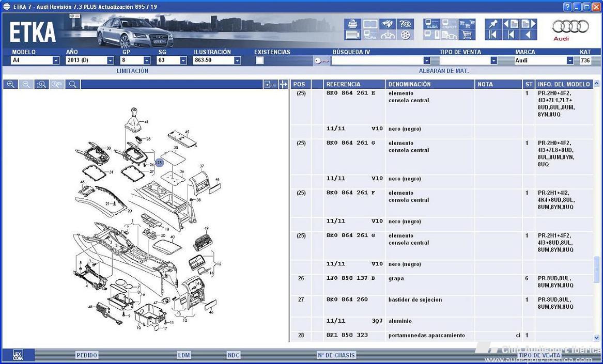Open the parts list icon under printer
This screenshot has height=364, width=603.
pos(352,35)
